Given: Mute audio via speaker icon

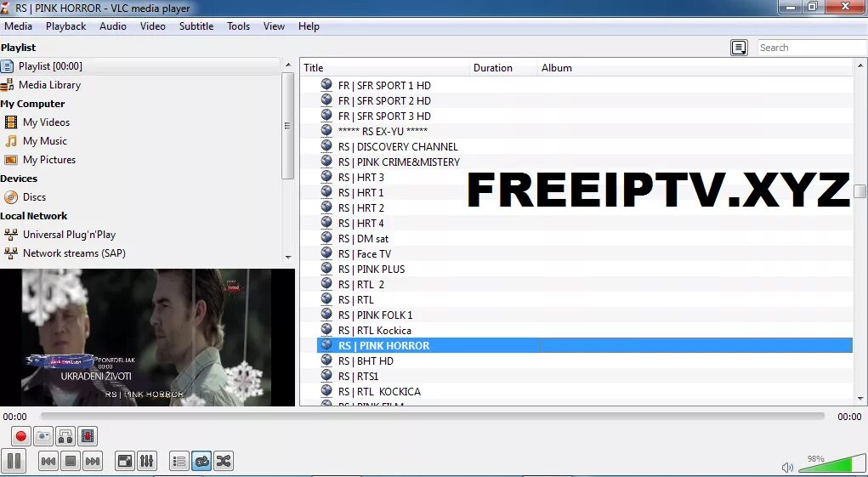Looking at the screenshot, I should [x=787, y=468].
